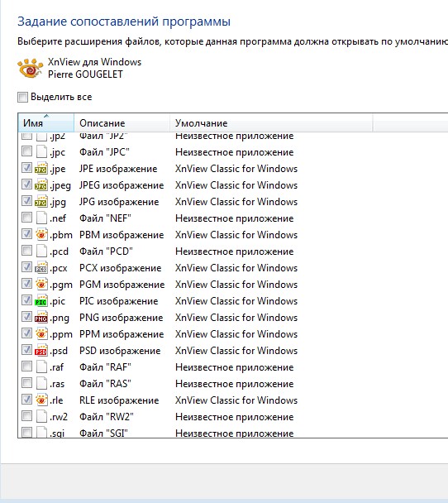Viewport: 448px width, 503px height.
Task: Click the .jpeg file type icon
Action: (x=41, y=185)
